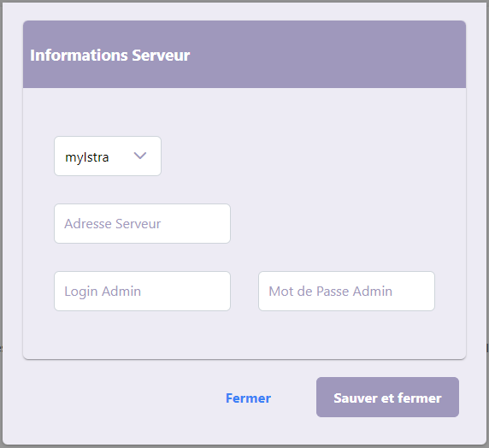489x448 pixels.
Task: Click the purple header bar of the card
Action: click(244, 54)
